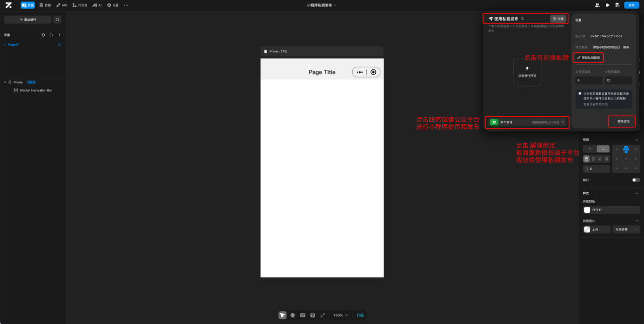Open the 设置 tab in top bar
The image size is (644, 324).
[x=113, y=5]
